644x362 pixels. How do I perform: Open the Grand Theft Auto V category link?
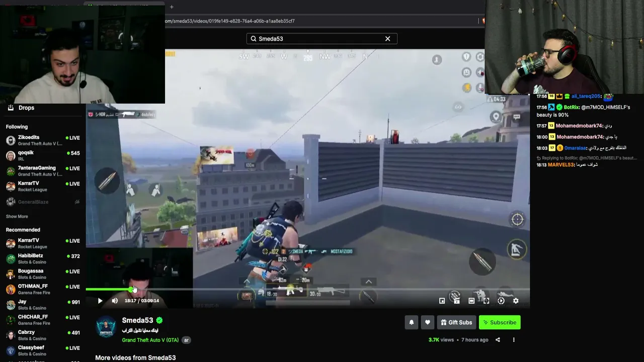pyautogui.click(x=150, y=340)
